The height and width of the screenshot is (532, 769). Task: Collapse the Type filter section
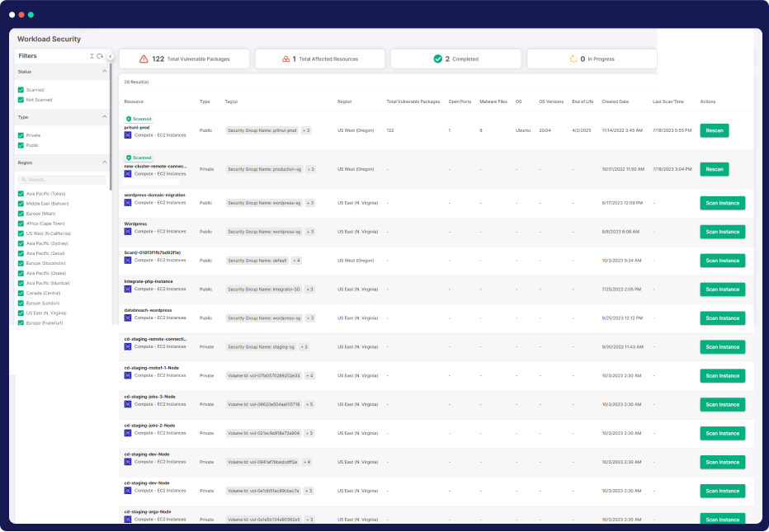click(x=104, y=117)
